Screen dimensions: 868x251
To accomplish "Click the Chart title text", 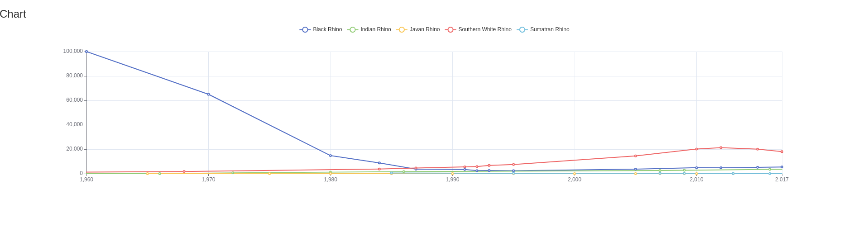I will pos(13,14).
